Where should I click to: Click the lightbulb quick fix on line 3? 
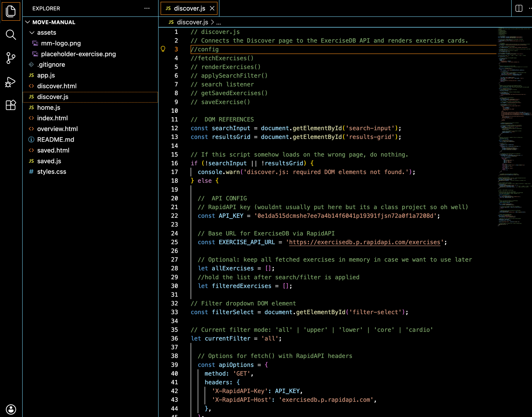point(163,49)
